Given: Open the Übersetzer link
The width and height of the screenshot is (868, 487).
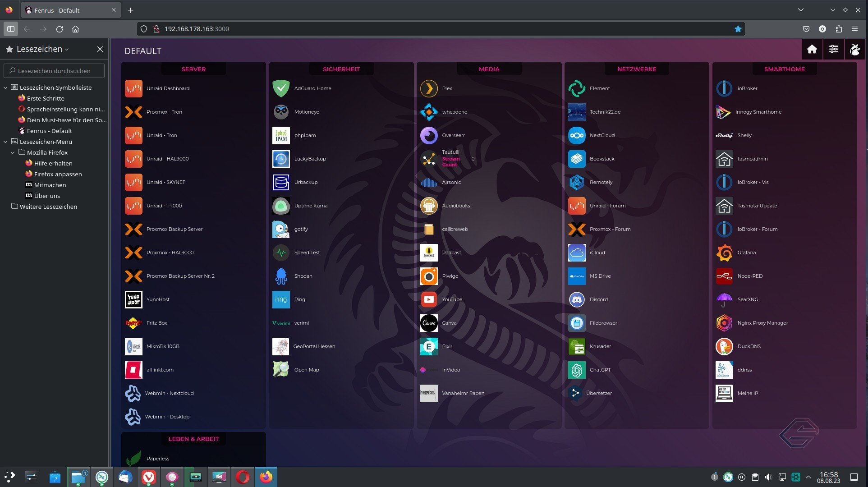Looking at the screenshot, I should pos(599,393).
